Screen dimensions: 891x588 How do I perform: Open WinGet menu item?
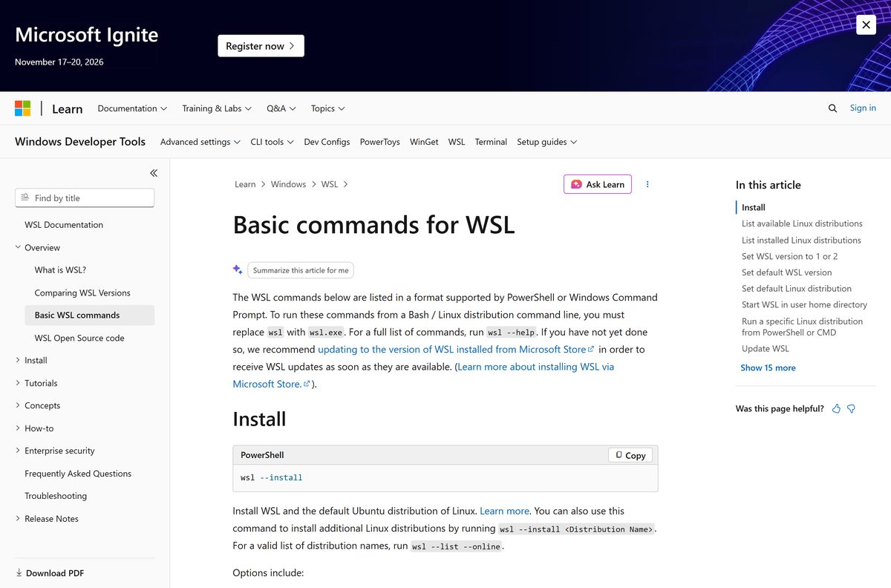[x=424, y=142]
